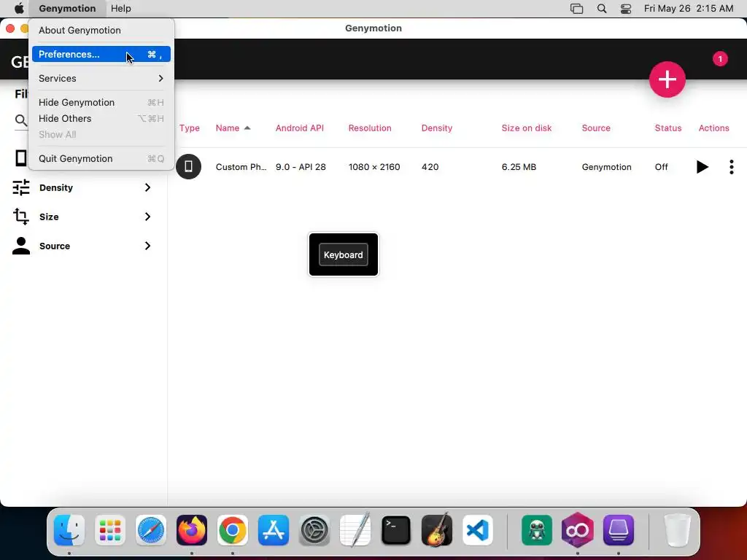
Task: Click the Off status cell
Action: [x=661, y=167]
